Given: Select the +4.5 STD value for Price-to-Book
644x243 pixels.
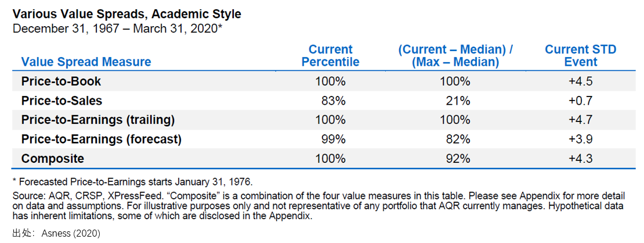Looking at the screenshot, I should (x=580, y=81).
